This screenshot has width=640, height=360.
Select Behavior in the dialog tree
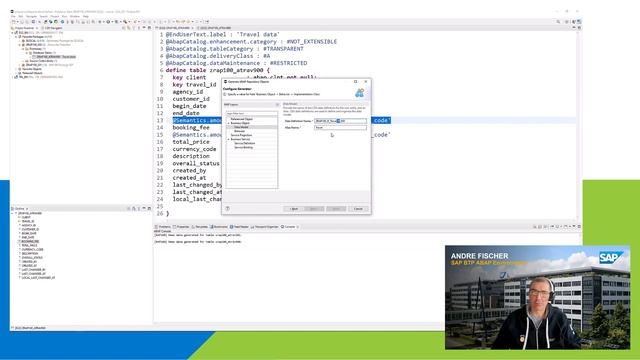(x=240, y=131)
